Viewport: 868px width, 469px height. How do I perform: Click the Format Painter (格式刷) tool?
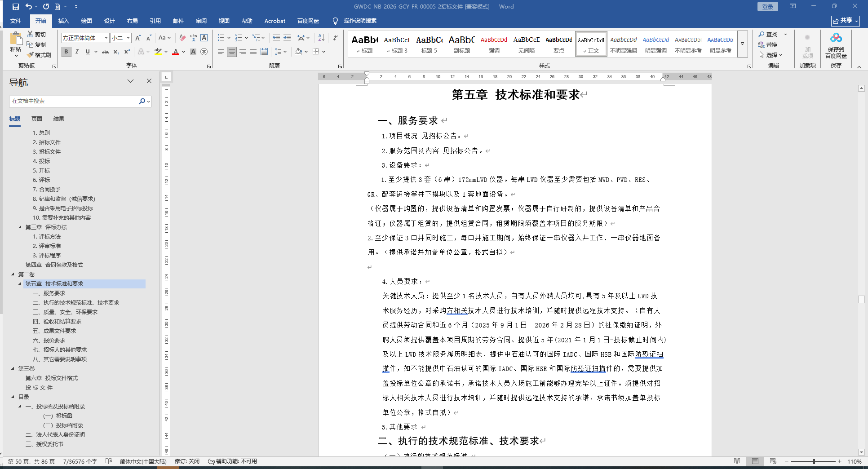click(x=39, y=55)
